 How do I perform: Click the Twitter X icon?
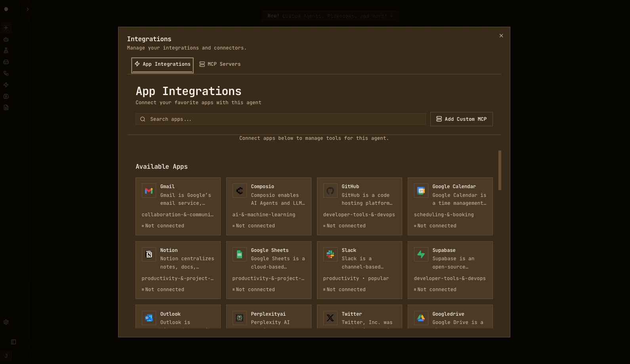click(330, 318)
